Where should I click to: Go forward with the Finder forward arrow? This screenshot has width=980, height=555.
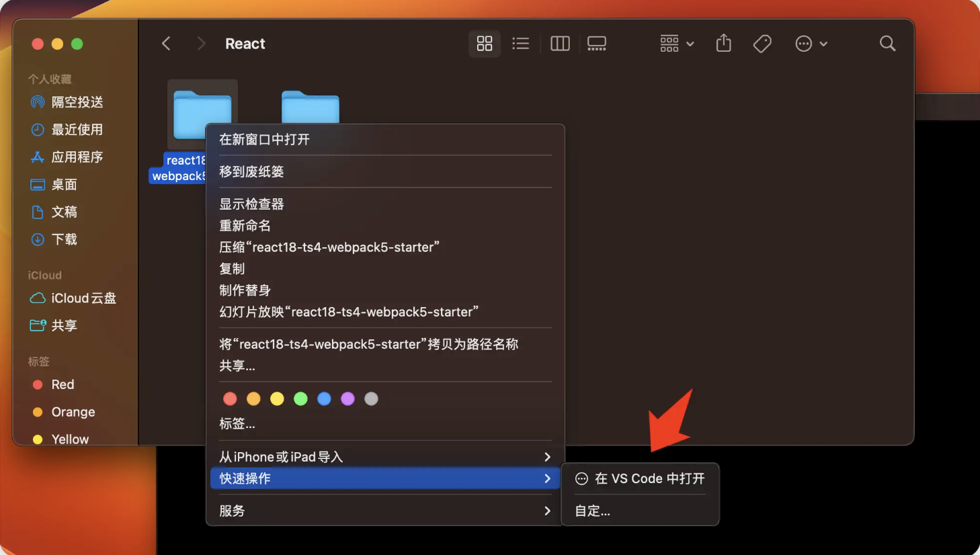point(201,44)
